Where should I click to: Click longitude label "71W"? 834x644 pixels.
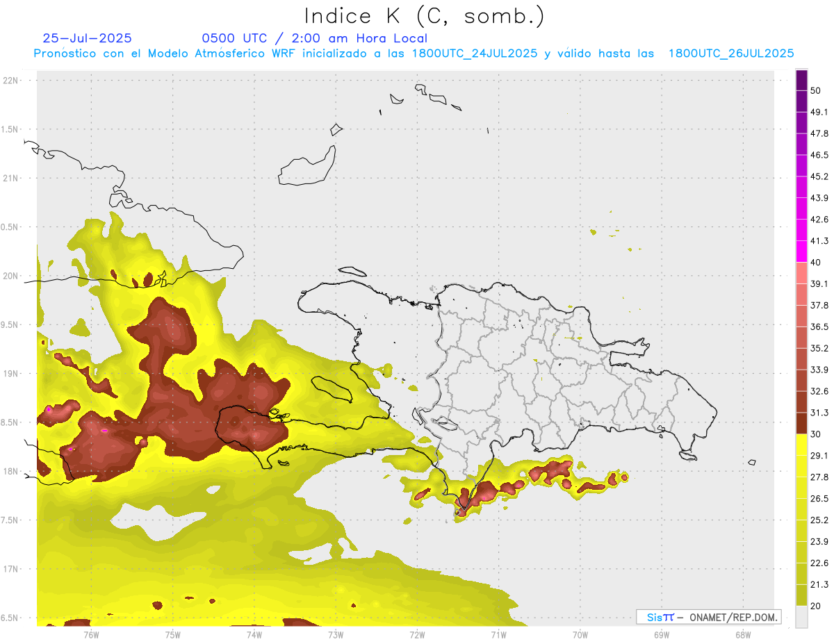[x=498, y=634]
